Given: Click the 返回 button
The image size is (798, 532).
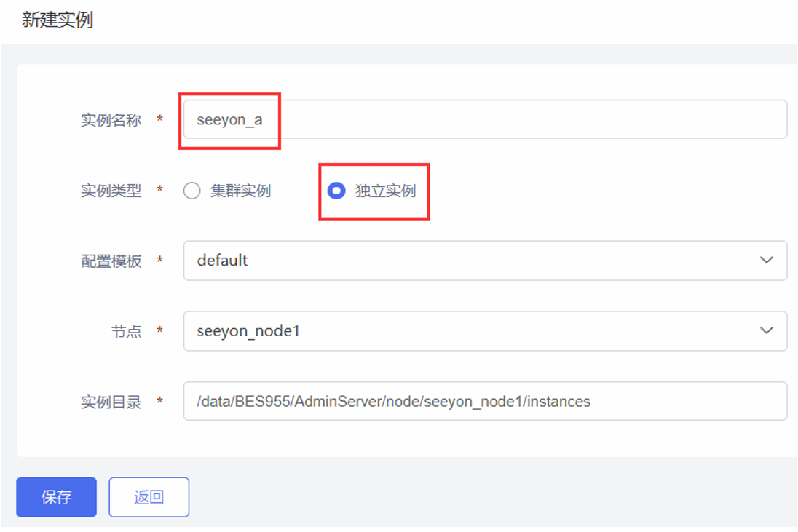Looking at the screenshot, I should point(149,497).
